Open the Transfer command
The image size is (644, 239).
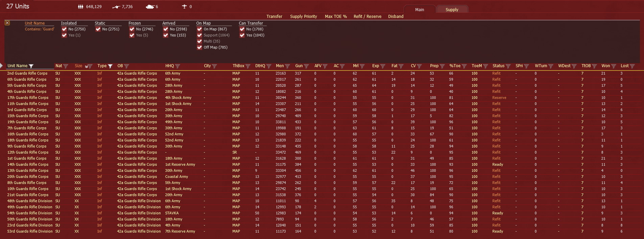pyautogui.click(x=274, y=17)
